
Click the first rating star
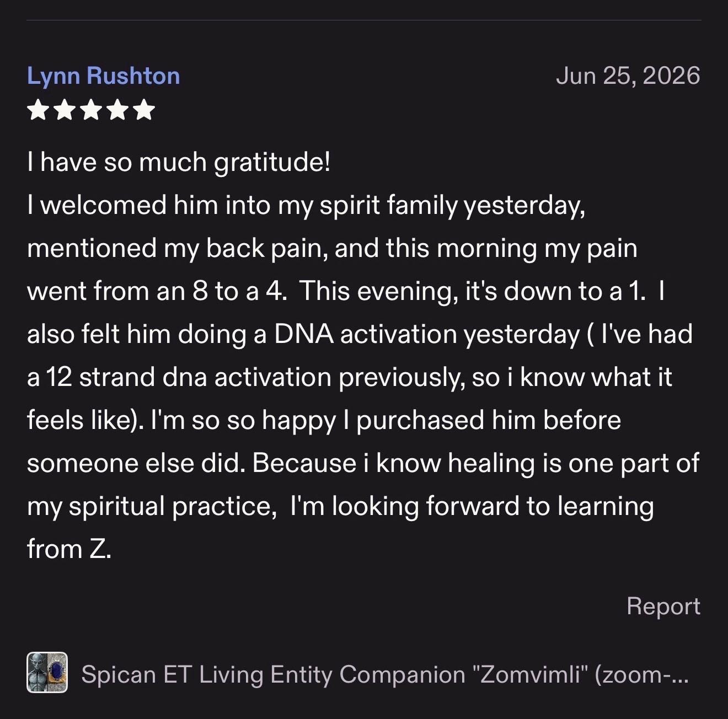[38, 110]
